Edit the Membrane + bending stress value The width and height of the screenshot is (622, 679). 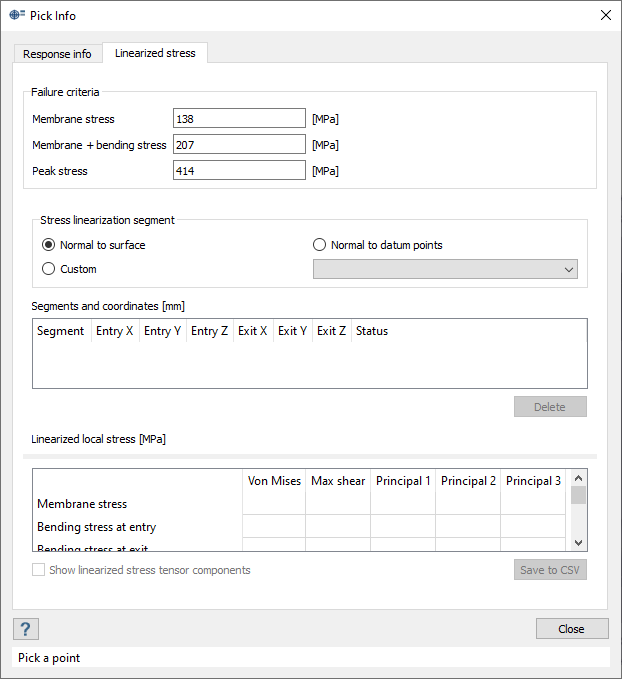tap(239, 145)
